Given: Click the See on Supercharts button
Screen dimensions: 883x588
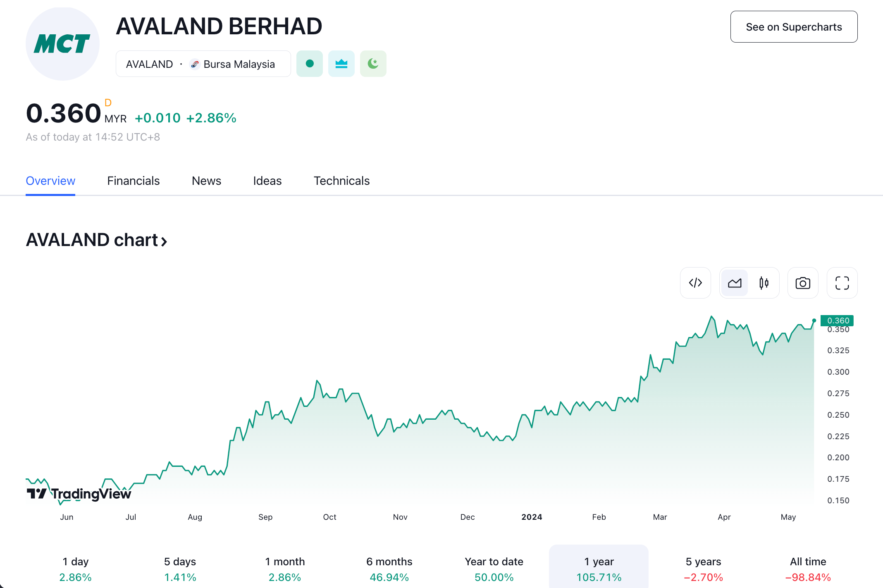Looking at the screenshot, I should point(794,27).
